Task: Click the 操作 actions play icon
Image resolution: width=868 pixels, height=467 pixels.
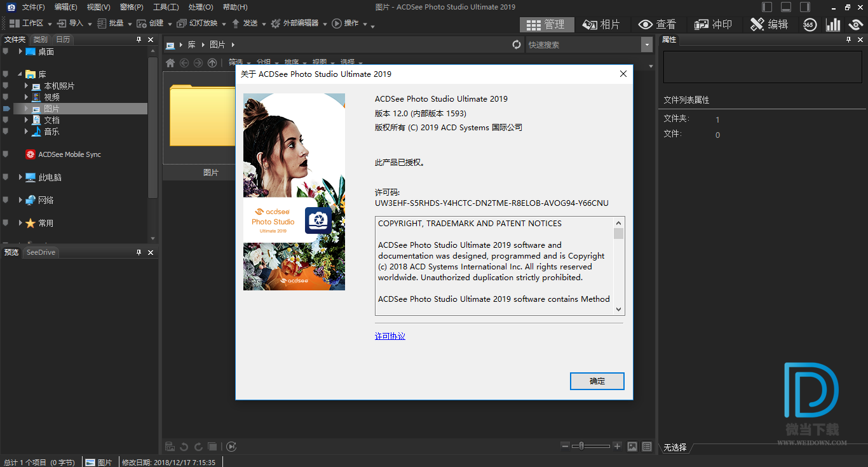Action: tap(337, 24)
